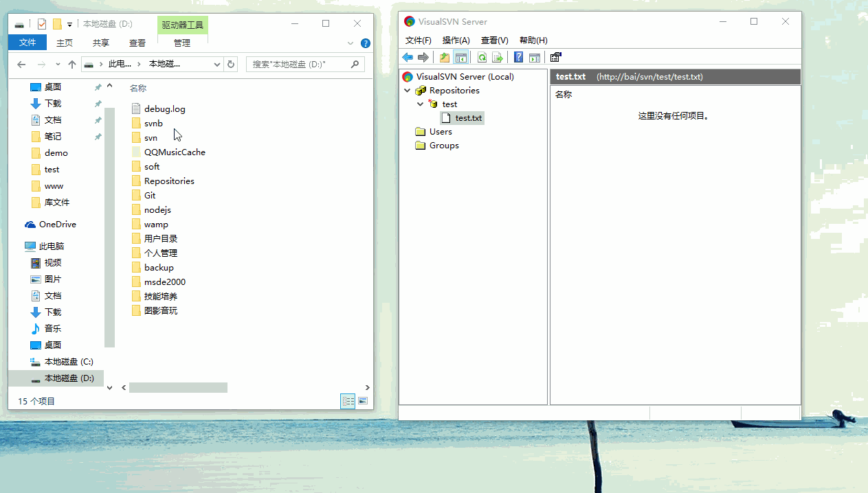This screenshot has height=493, width=868.
Task: Select test.txt in VisualSVN tree
Action: point(469,118)
